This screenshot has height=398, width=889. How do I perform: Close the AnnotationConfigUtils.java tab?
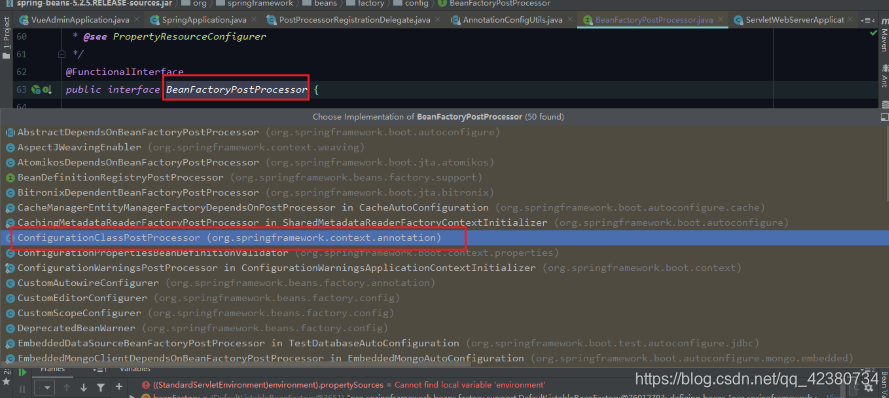pos(570,20)
